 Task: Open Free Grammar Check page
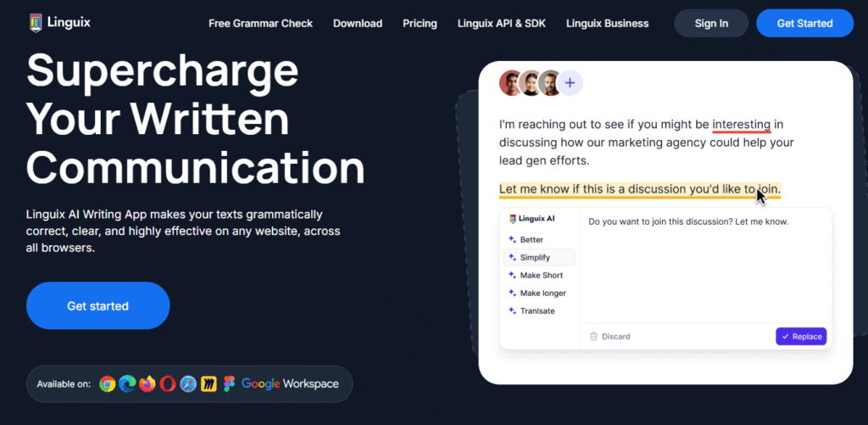tap(261, 23)
